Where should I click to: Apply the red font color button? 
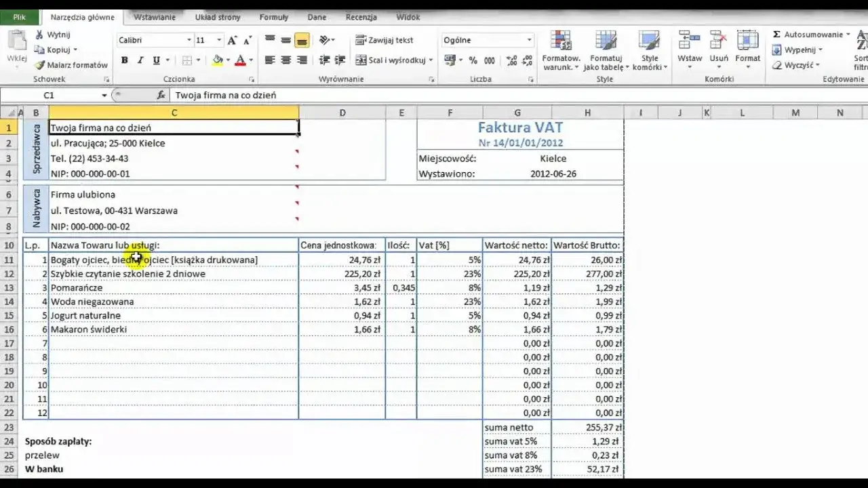[241, 60]
